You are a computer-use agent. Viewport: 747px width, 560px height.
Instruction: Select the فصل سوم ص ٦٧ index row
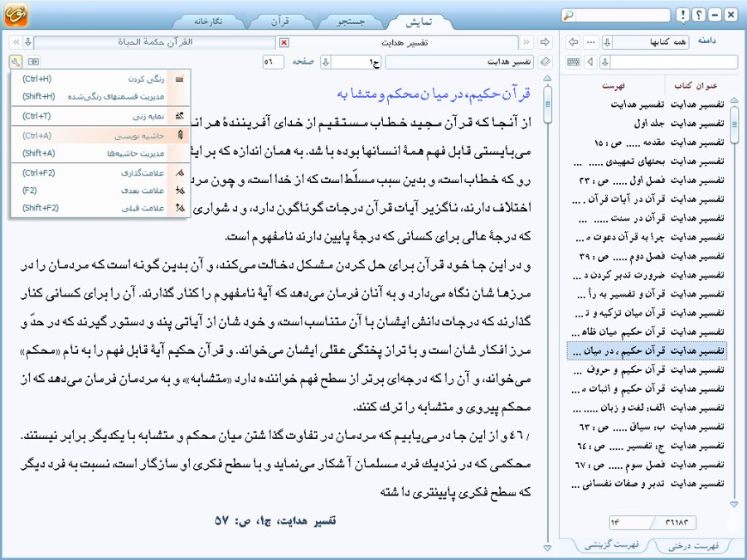click(647, 464)
